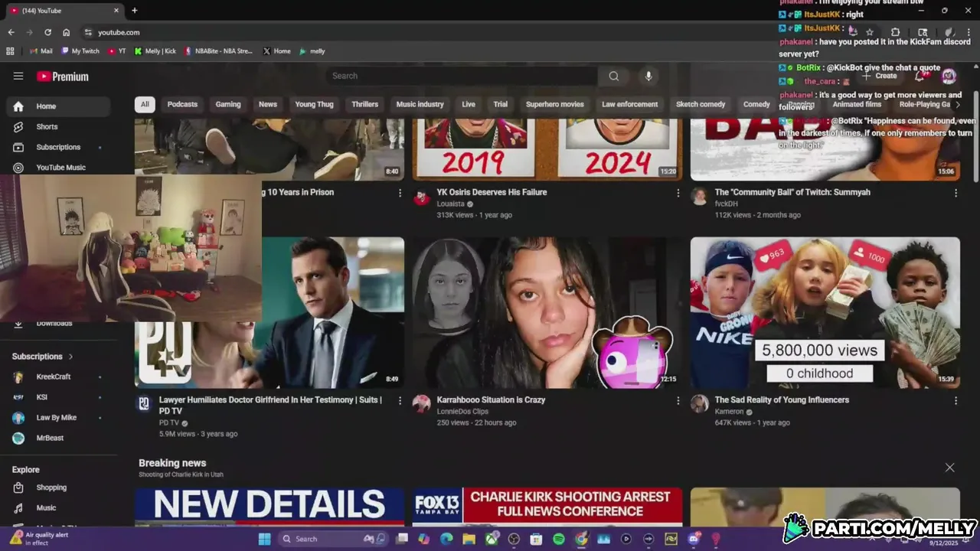Screen dimensions: 980x551
Task: Open File Explorer from the taskbar
Action: pyautogui.click(x=469, y=539)
